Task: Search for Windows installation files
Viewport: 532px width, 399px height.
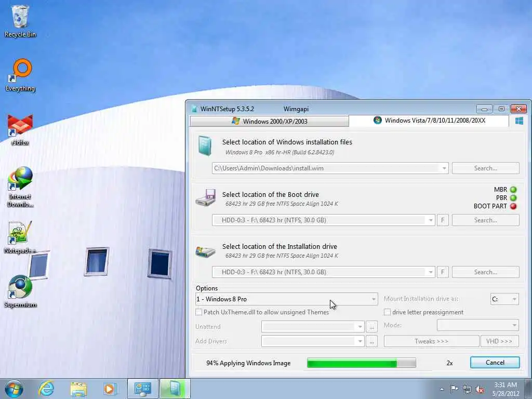Action: coord(486,168)
